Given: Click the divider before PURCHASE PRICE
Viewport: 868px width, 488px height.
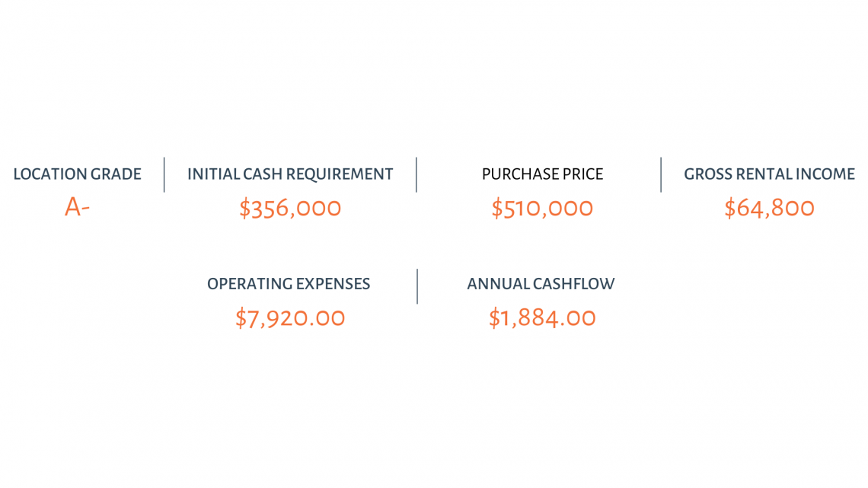Looking at the screenshot, I should (416, 175).
